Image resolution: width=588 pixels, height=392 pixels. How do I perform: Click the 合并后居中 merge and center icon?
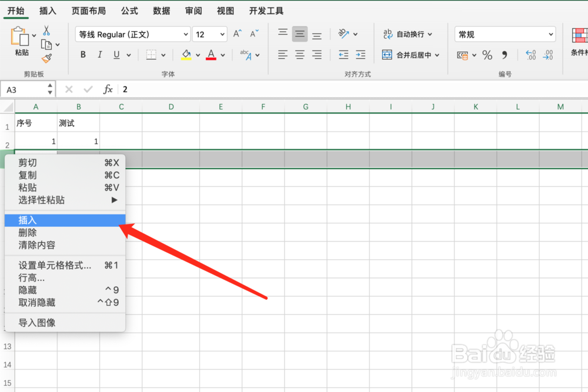click(388, 54)
